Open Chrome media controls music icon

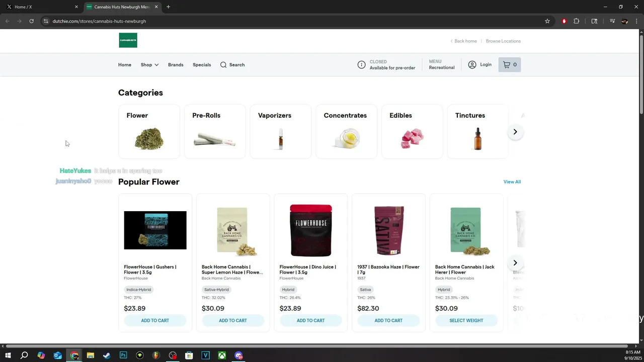click(x=612, y=21)
